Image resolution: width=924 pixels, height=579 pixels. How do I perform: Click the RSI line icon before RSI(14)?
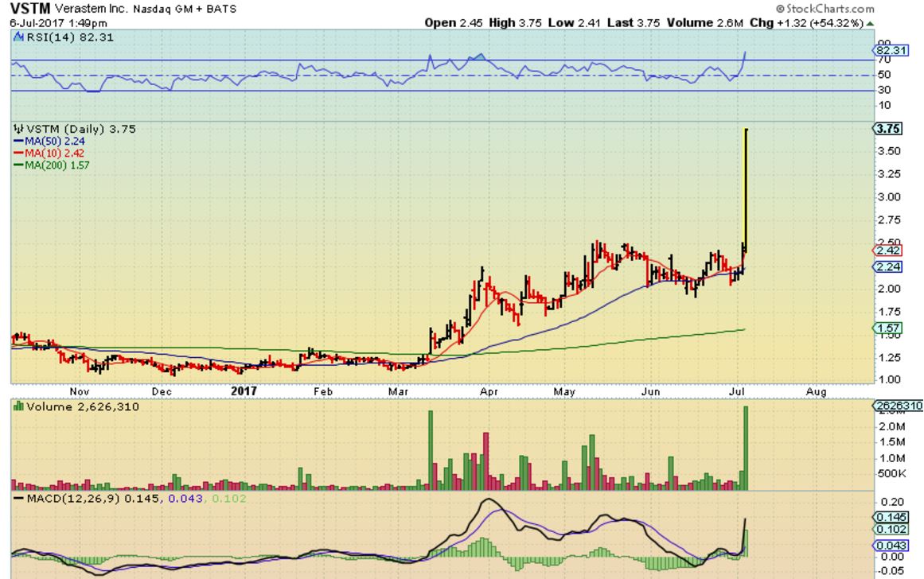(x=19, y=37)
